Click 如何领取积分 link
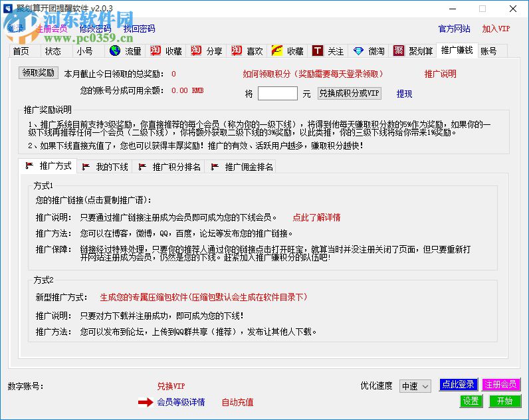Screen dimensions: 529x420 [313, 74]
